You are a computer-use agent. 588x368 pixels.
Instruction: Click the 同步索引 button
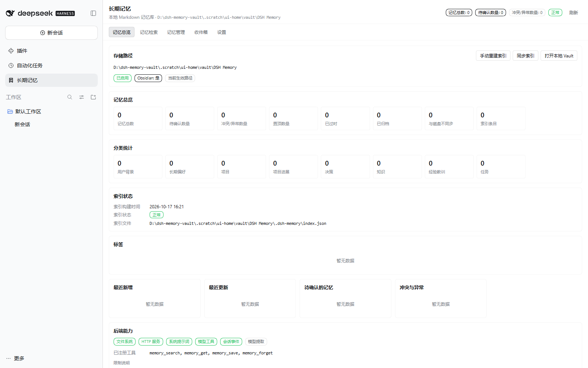coord(526,56)
